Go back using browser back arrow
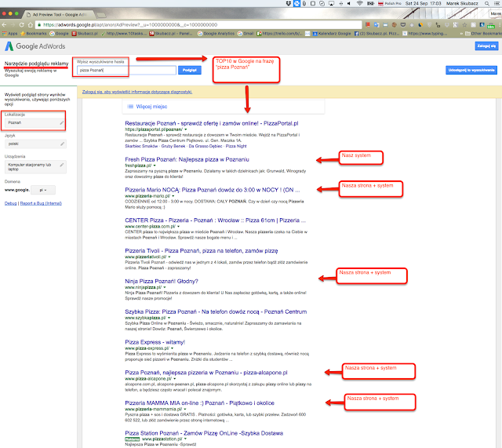The width and height of the screenshot is (502, 448). click(4, 24)
